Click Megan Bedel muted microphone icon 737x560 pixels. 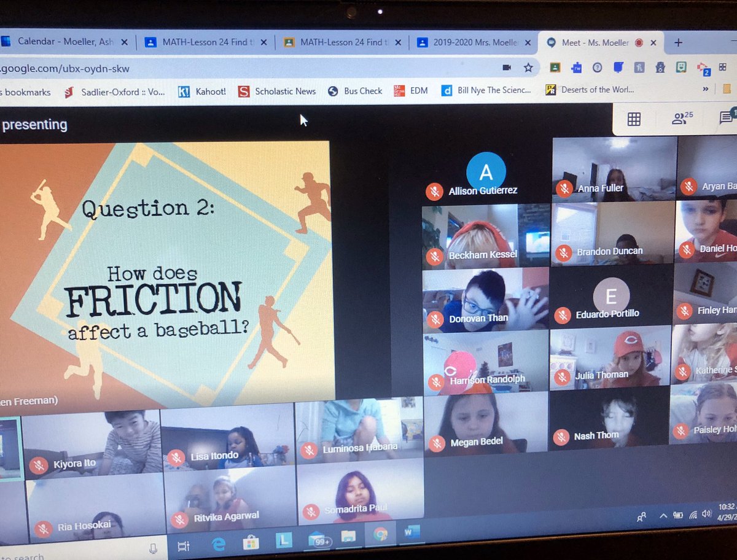tap(437, 443)
